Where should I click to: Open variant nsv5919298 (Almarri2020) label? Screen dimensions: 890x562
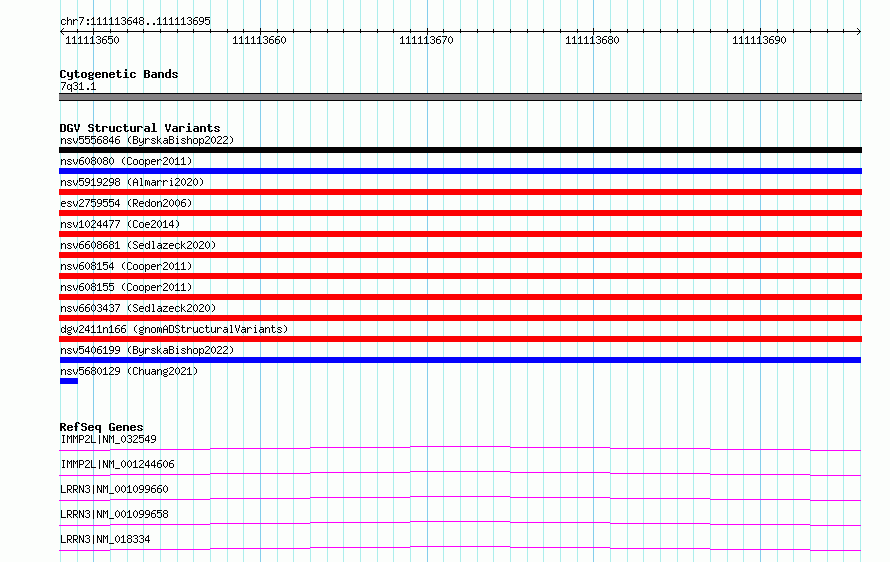(132, 182)
